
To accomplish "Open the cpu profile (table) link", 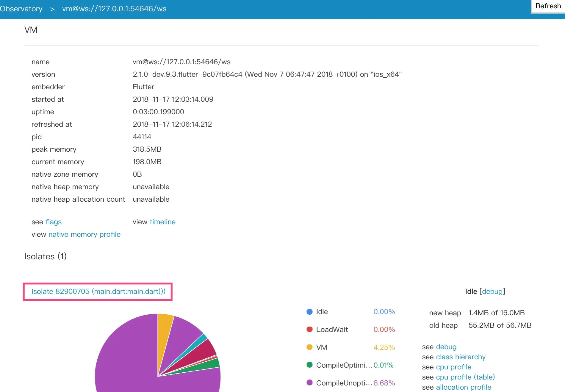I will [x=465, y=377].
